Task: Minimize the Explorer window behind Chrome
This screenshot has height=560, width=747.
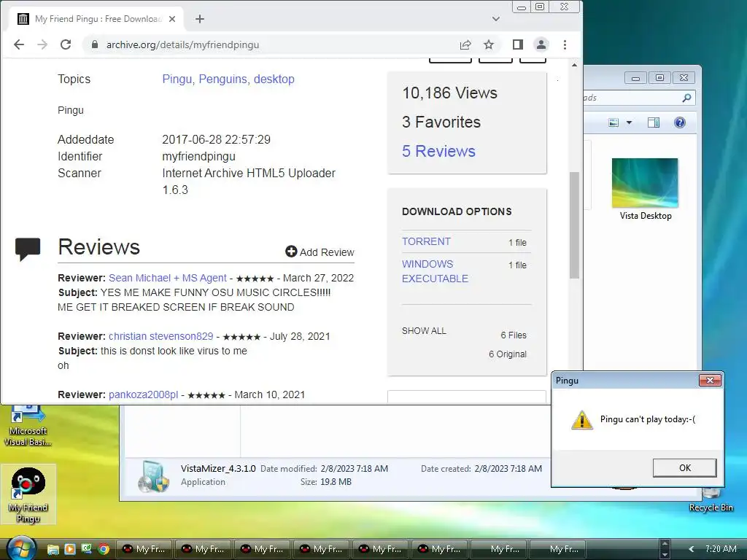Action: coord(635,78)
